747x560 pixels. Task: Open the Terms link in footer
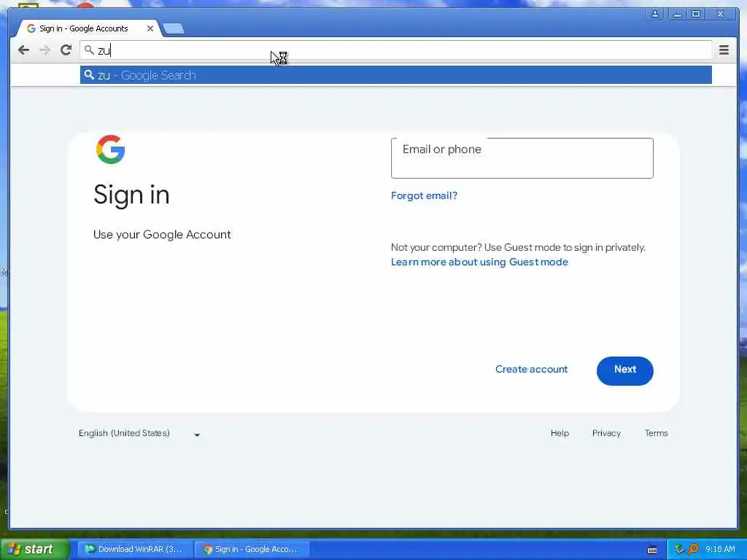[656, 433]
